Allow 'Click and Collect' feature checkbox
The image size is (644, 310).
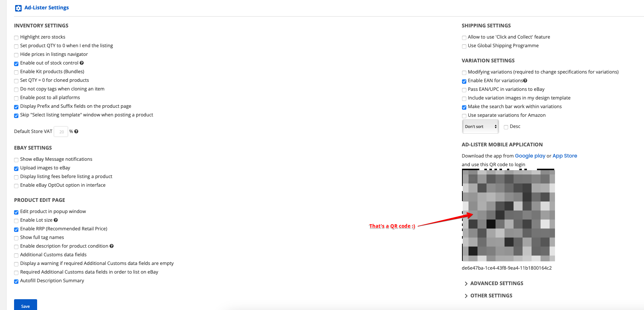[464, 37]
